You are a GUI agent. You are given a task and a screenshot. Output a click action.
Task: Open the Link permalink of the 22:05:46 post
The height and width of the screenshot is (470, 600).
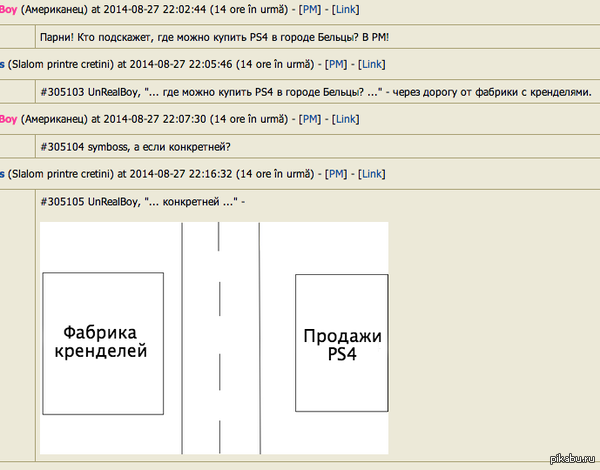pos(372,64)
